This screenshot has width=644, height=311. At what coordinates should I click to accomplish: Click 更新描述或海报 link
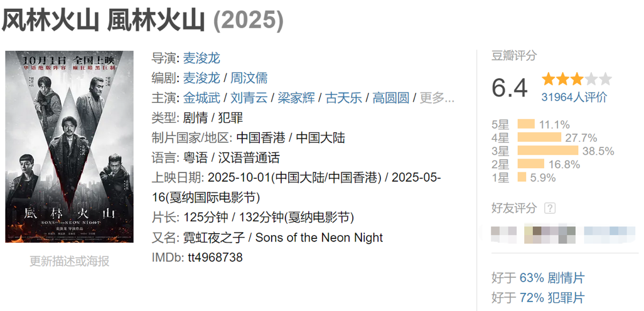tap(69, 261)
